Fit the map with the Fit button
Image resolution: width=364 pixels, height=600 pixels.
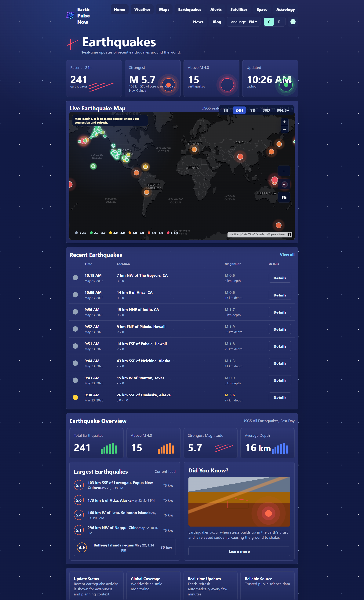click(x=284, y=197)
